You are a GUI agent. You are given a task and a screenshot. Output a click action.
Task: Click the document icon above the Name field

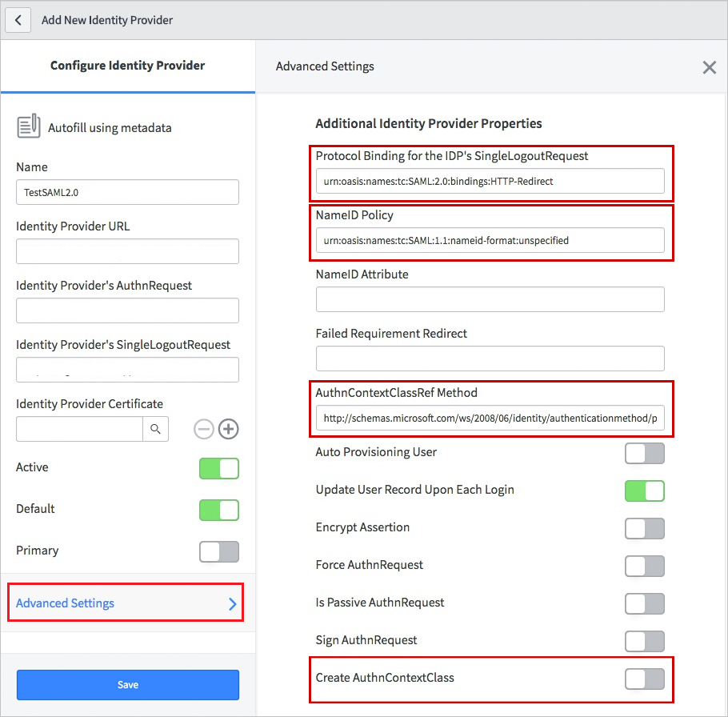(x=29, y=126)
